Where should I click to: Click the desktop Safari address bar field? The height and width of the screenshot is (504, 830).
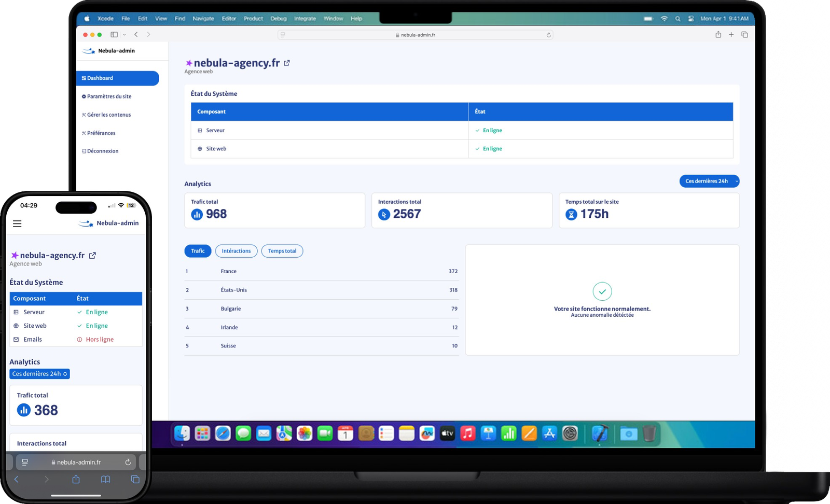(x=415, y=35)
